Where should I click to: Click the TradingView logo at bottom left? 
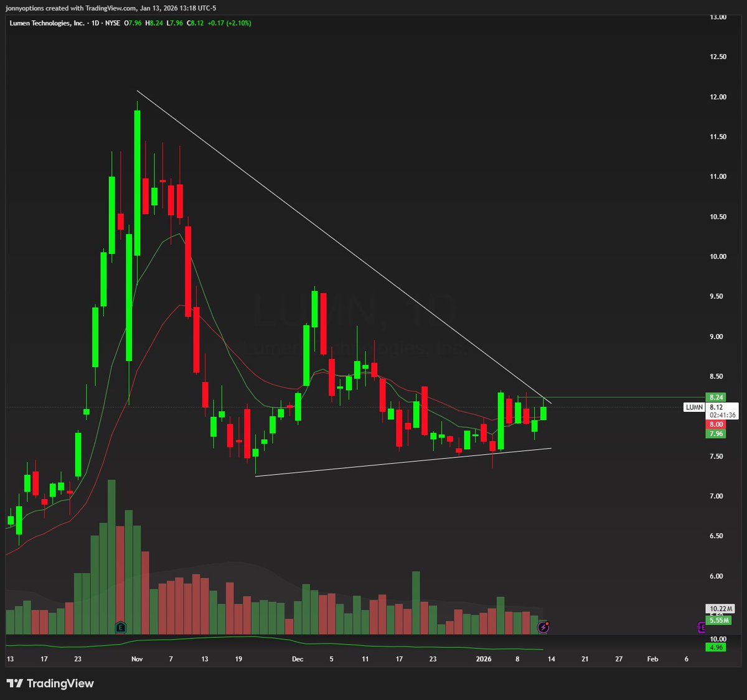(50, 683)
